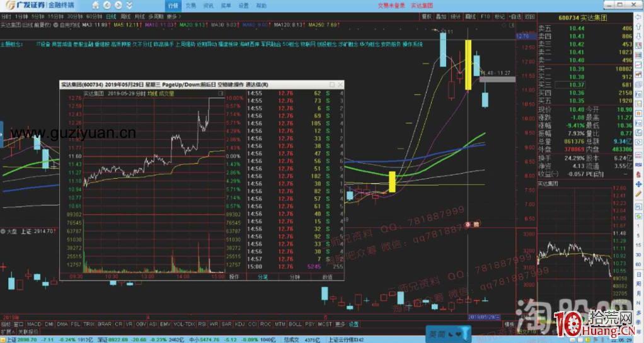
Task: Click the 统计 toolbar button
Action: [456, 17]
